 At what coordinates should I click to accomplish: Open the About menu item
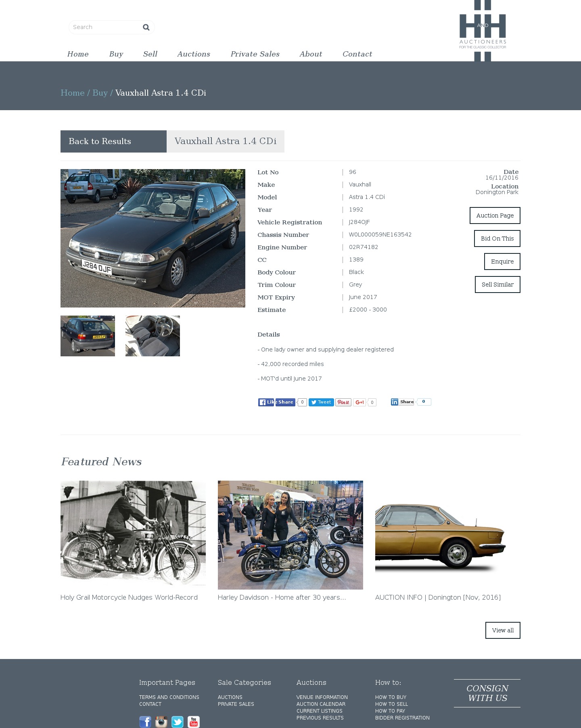click(x=311, y=54)
